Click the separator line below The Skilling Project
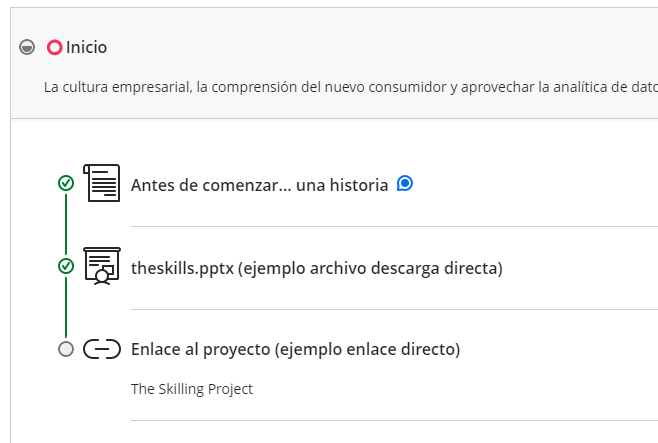Viewport: 658px width, 443px height. click(394, 420)
